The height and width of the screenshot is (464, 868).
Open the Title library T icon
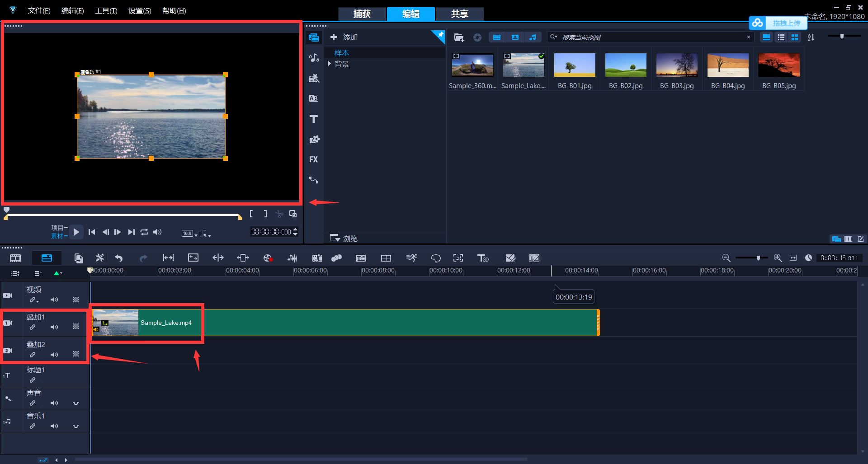(x=314, y=119)
